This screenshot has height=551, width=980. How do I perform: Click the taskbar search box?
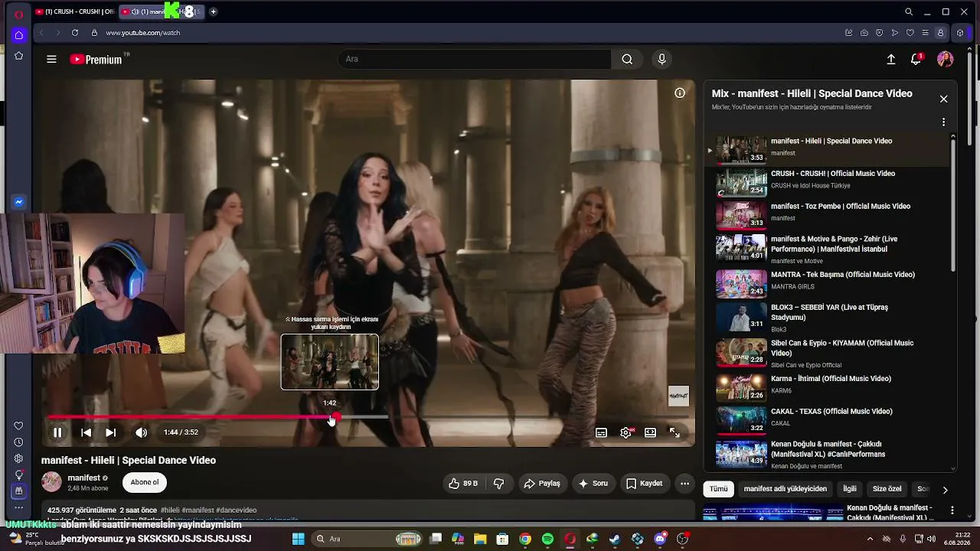point(368,539)
